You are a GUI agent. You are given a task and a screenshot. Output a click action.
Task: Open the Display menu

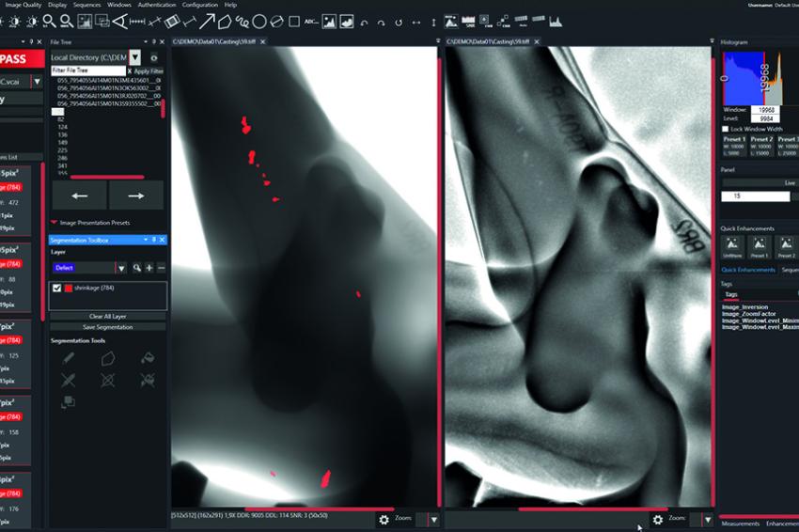pos(57,5)
